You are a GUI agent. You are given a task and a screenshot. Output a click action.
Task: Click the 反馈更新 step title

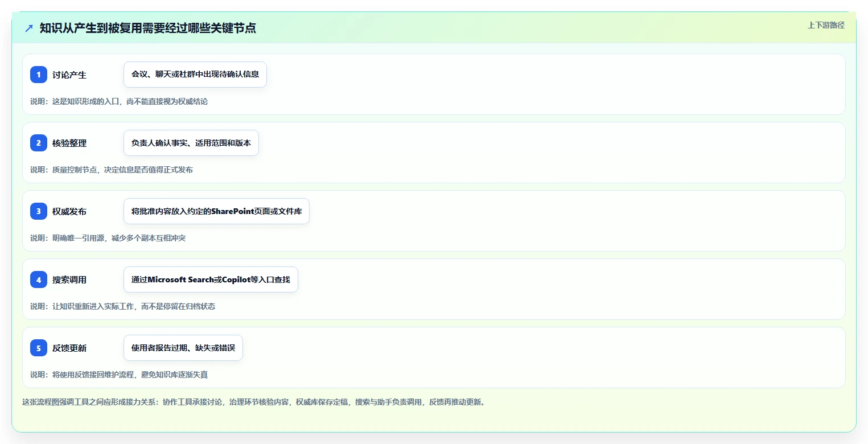69,348
